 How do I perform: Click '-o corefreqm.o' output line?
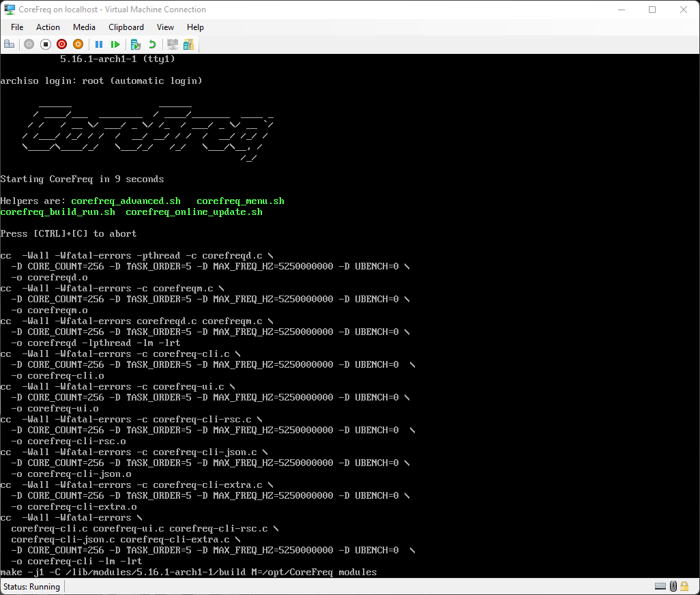49,310
